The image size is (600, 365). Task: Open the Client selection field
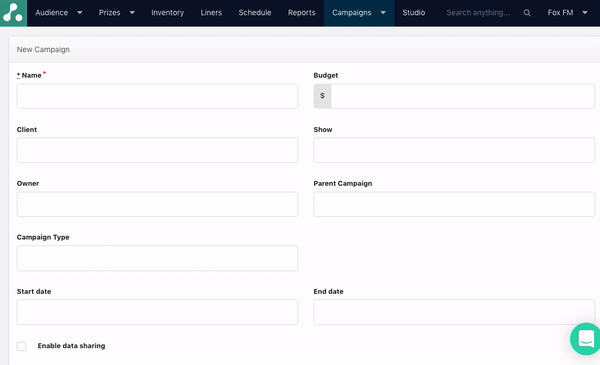(x=157, y=150)
